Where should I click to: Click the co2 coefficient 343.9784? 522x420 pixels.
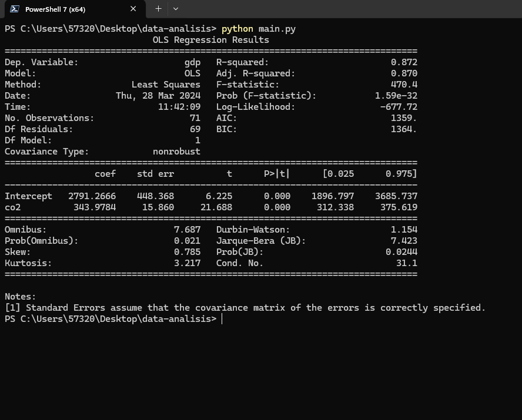click(95, 207)
